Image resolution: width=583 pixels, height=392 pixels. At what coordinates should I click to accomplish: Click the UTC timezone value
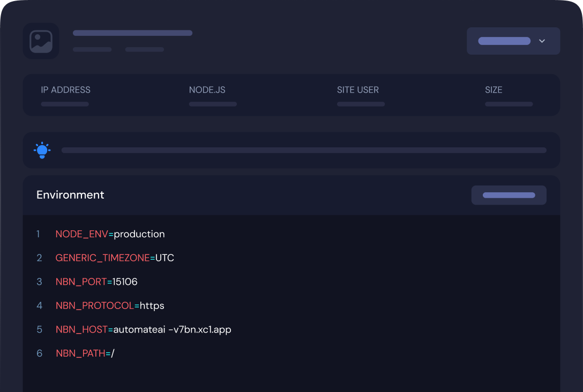pos(165,258)
